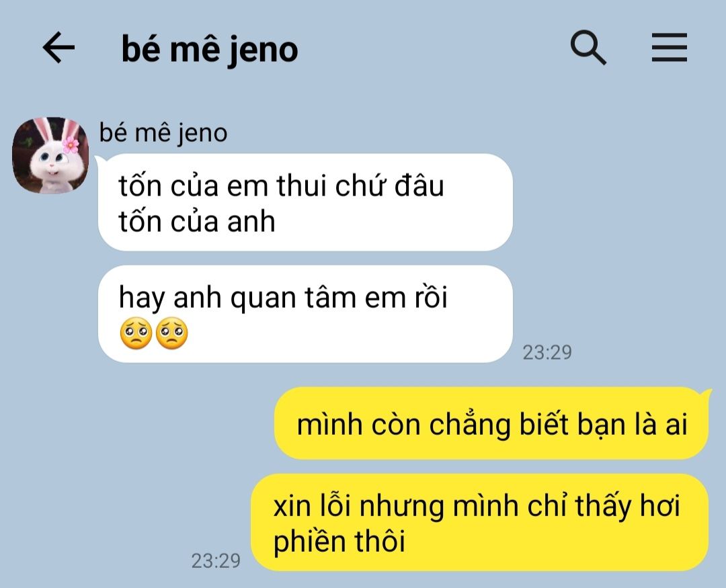Screen dimensions: 726x588
Task: Select the yellow mình còn chẳng biết bạn là ai bubble
Action: pyautogui.click(x=491, y=423)
